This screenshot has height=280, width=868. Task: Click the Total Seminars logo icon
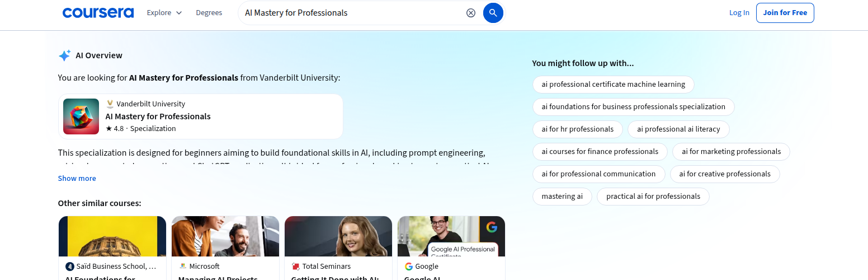pos(296,267)
